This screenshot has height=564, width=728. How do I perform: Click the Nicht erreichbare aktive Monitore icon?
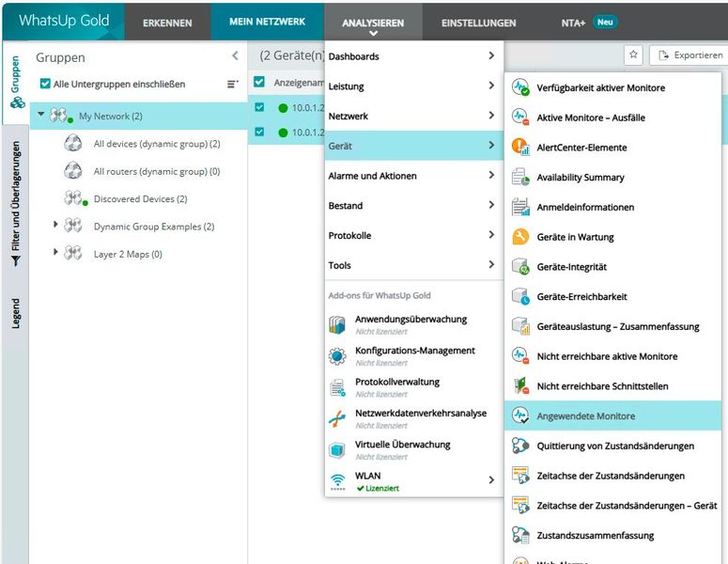[x=520, y=356]
